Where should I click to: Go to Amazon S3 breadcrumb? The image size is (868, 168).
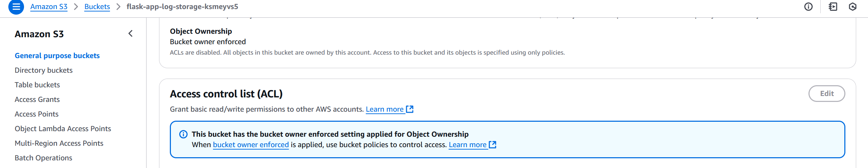coord(49,7)
